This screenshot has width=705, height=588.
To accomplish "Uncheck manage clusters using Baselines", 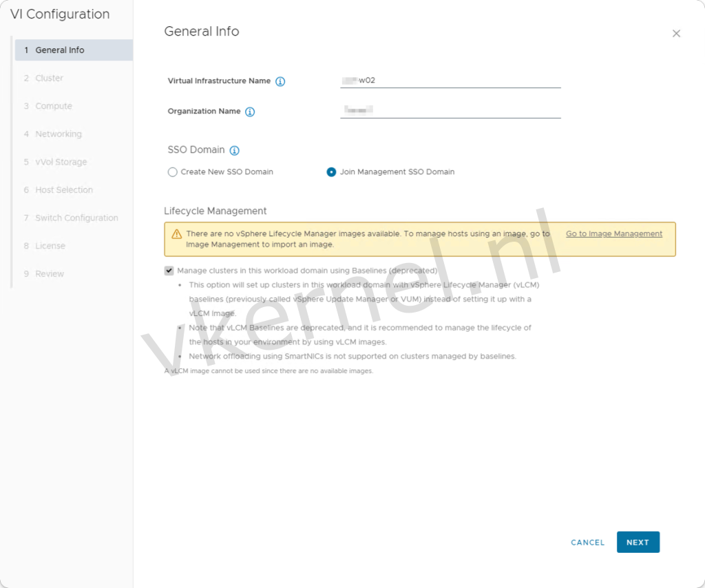I will 167,271.
